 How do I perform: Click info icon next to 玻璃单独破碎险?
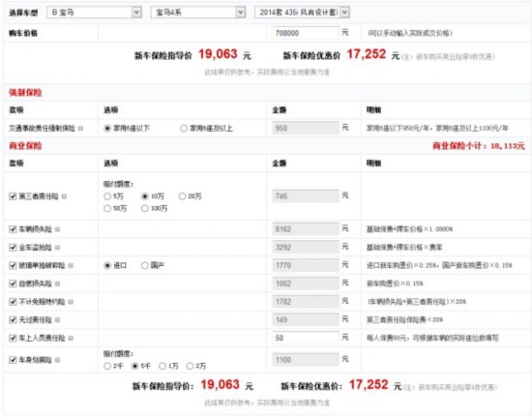click(71, 265)
